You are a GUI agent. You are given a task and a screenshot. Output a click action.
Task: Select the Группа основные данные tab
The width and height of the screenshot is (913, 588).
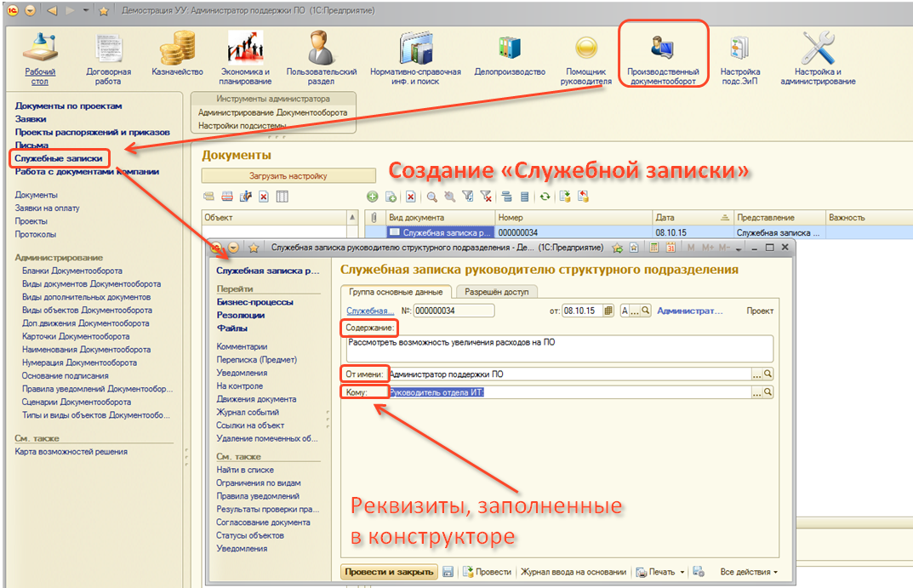click(x=396, y=291)
